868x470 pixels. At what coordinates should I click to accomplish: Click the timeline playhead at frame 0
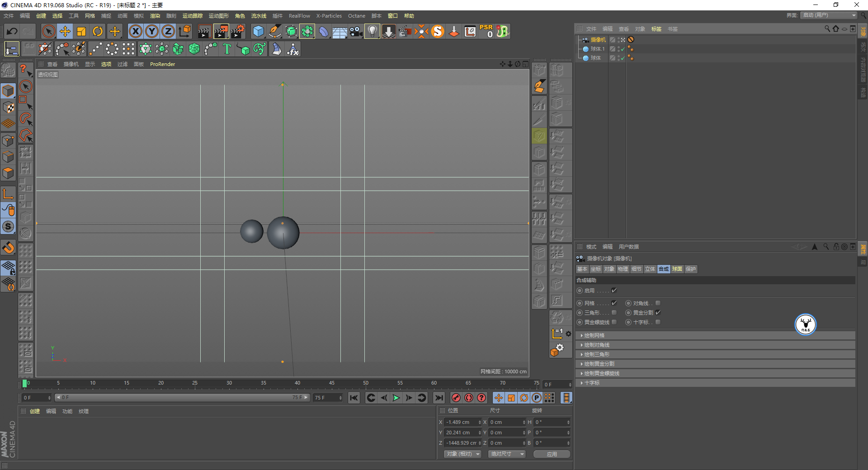[24, 384]
